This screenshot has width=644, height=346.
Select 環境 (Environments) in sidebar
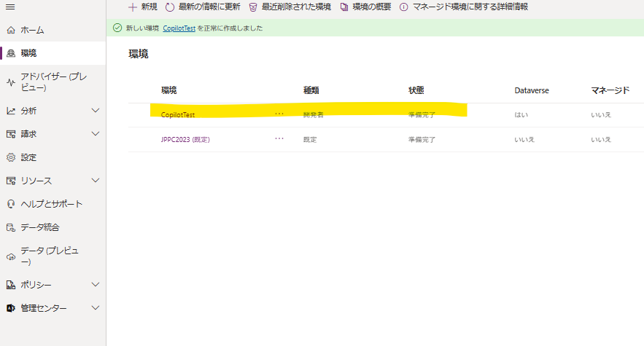pyautogui.click(x=28, y=53)
